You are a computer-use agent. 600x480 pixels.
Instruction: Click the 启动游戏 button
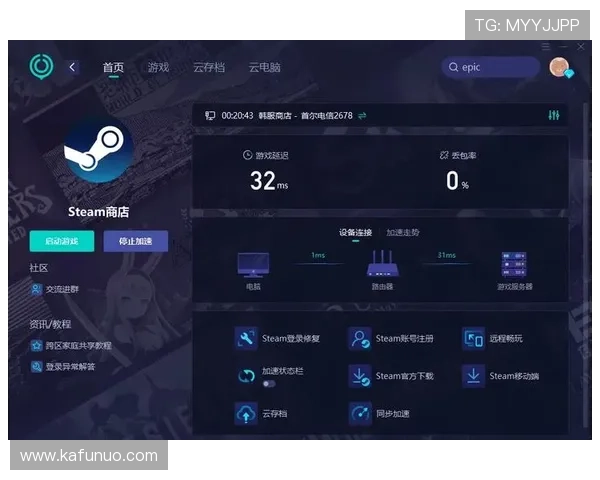[x=62, y=241]
